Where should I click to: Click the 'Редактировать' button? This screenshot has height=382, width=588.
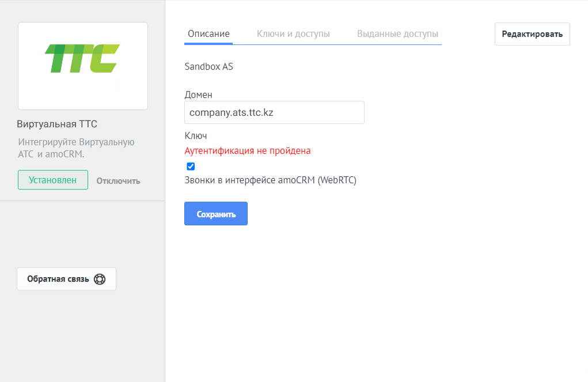pos(532,34)
